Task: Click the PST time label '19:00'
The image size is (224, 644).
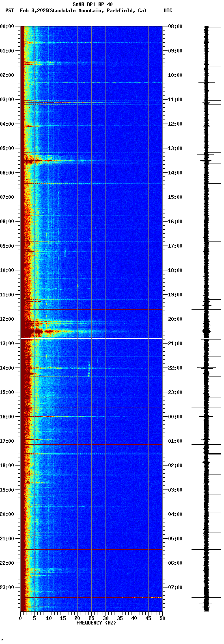Action: (x=7, y=490)
